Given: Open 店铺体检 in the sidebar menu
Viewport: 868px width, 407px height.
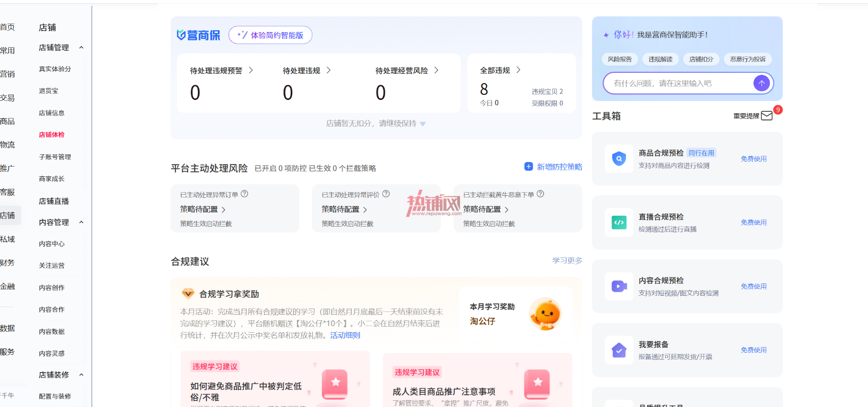Looking at the screenshot, I should tap(52, 135).
